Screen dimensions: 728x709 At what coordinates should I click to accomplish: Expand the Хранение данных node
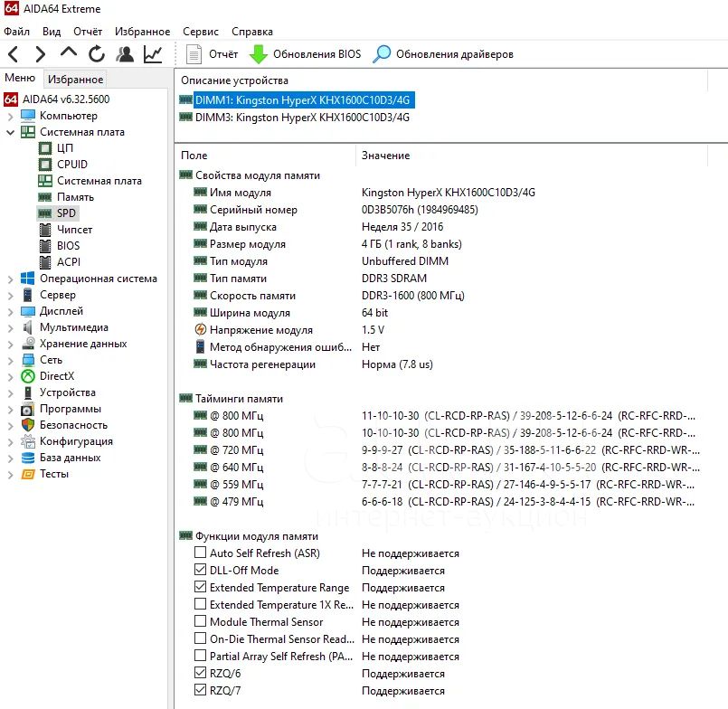pos(11,344)
